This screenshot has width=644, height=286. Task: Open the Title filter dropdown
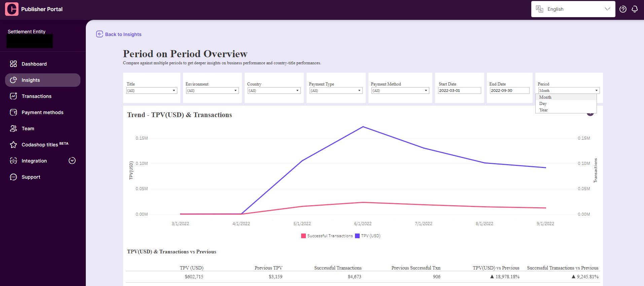(152, 91)
